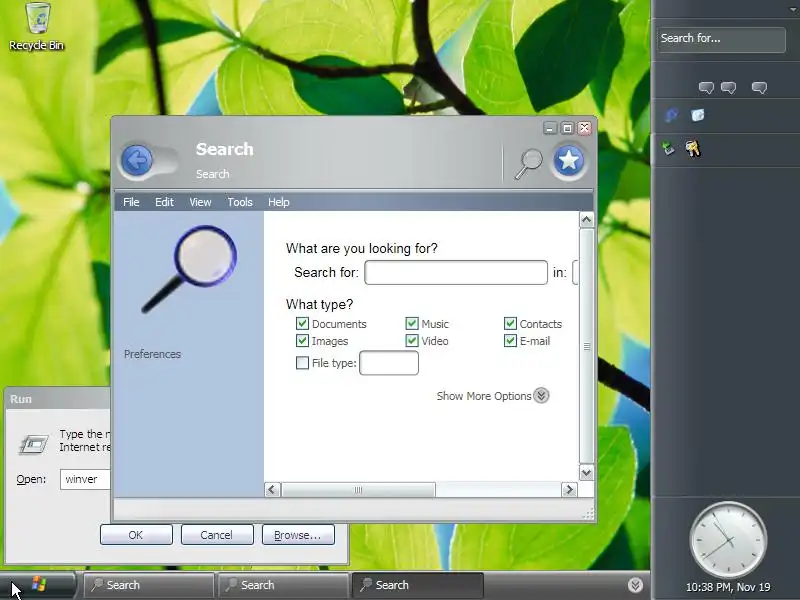
Task: Click the "What are you looking for?" heading
Action: 361,248
